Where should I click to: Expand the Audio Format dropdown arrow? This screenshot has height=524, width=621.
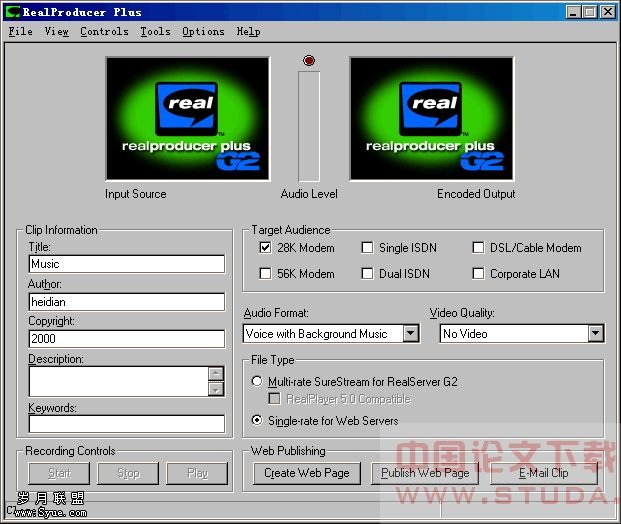pyautogui.click(x=411, y=333)
